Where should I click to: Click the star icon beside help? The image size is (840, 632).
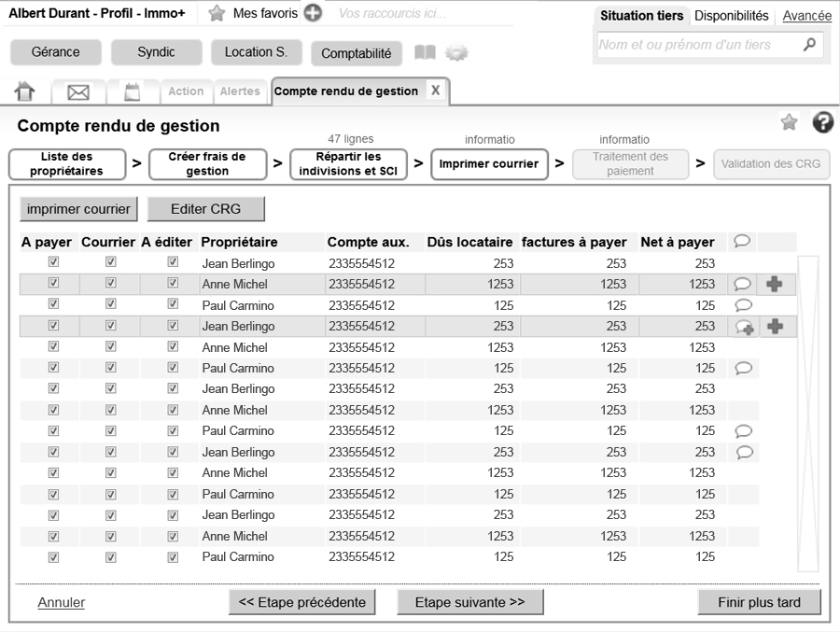pyautogui.click(x=789, y=122)
